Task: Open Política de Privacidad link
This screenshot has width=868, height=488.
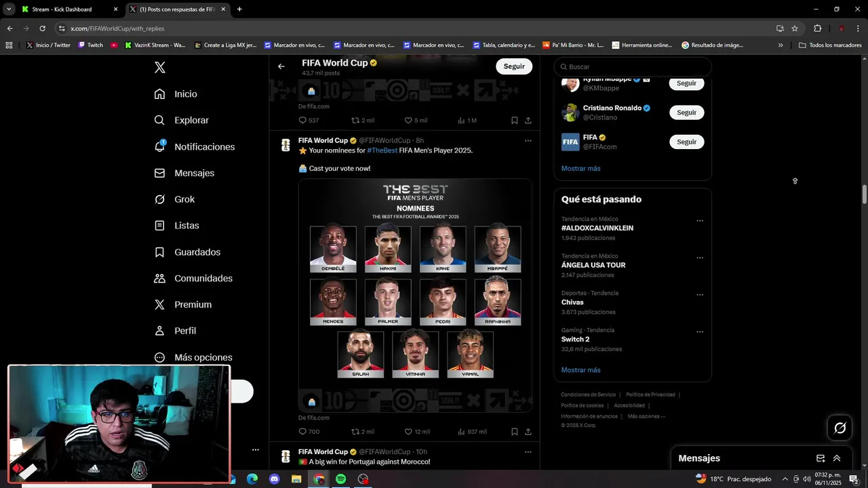Action: [650, 394]
